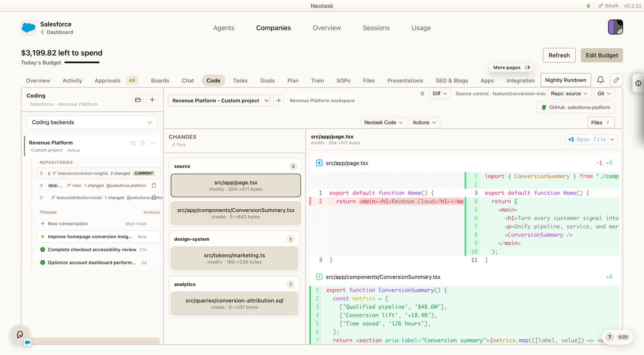Click the user avatar in top right
This screenshot has width=644, height=355.
click(615, 27)
